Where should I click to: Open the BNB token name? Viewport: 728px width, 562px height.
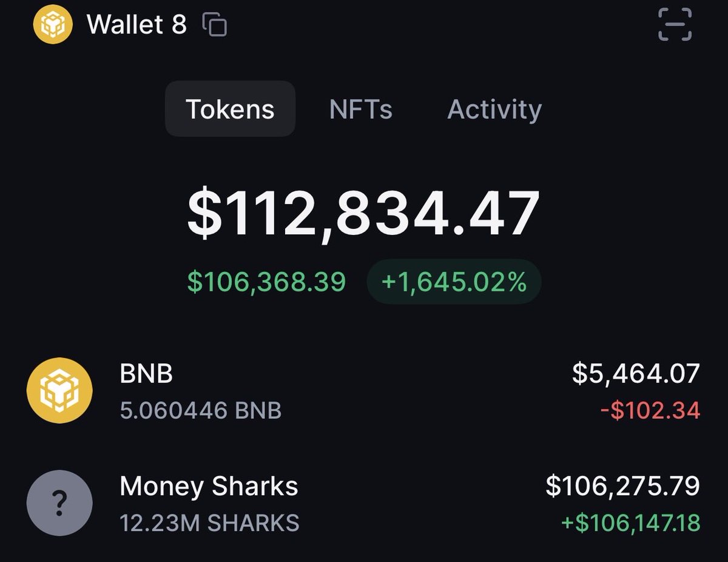coord(146,374)
